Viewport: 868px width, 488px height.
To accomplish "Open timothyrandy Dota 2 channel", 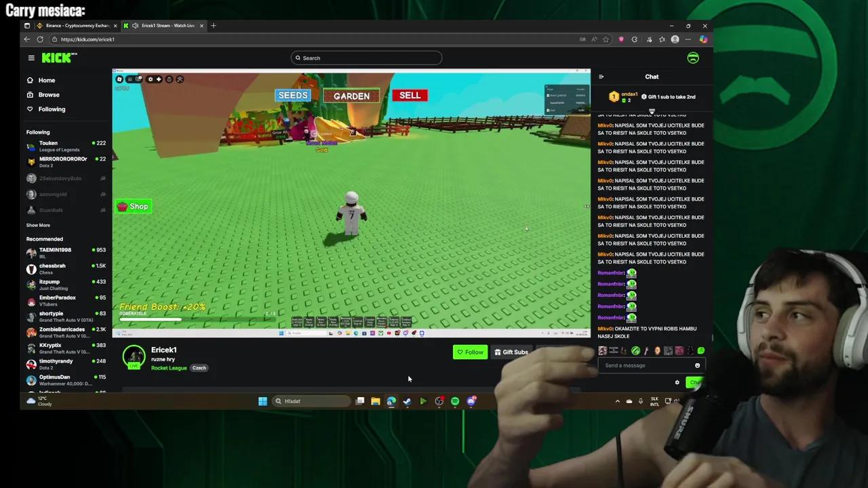I will 66,364.
